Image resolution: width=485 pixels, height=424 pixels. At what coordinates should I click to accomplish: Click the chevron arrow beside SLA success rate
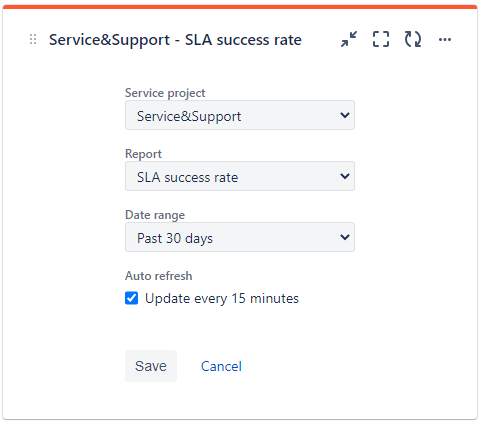click(345, 176)
